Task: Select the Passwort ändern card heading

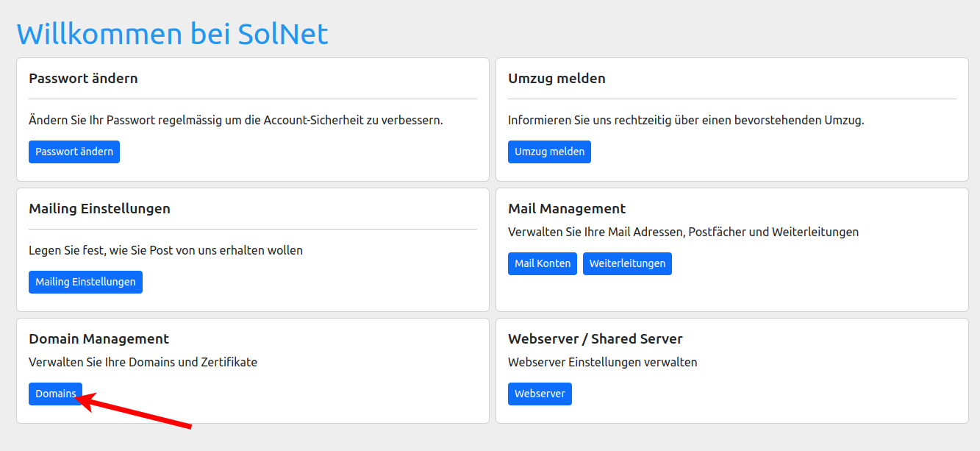Action: 83,78
